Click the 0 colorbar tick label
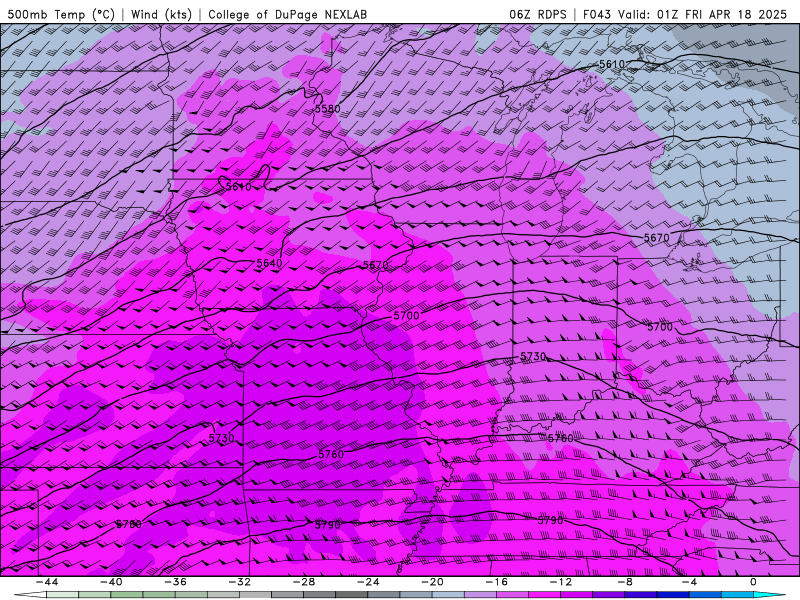Image resolution: width=800 pixels, height=600 pixels. (753, 582)
